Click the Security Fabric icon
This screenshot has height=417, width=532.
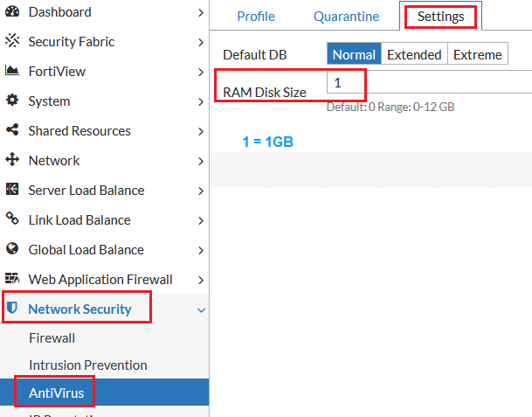tap(12, 41)
